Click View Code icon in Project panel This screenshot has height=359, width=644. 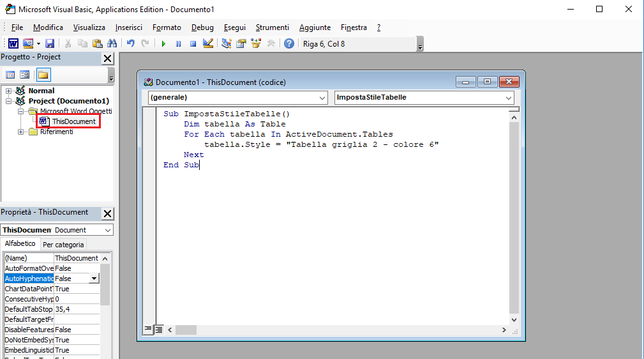point(10,75)
